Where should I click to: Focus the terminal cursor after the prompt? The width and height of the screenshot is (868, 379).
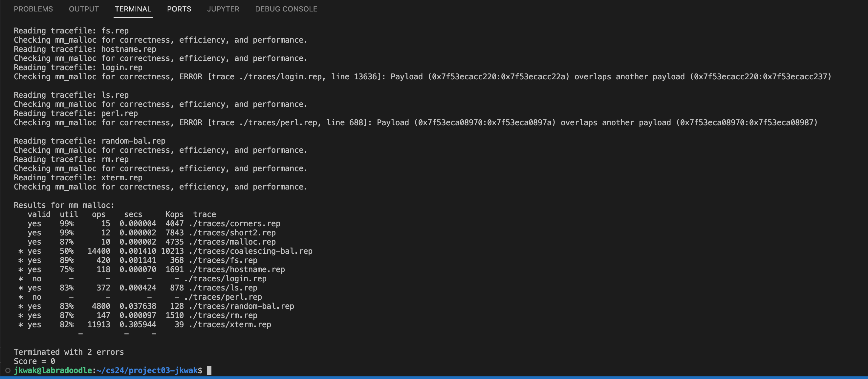click(209, 370)
